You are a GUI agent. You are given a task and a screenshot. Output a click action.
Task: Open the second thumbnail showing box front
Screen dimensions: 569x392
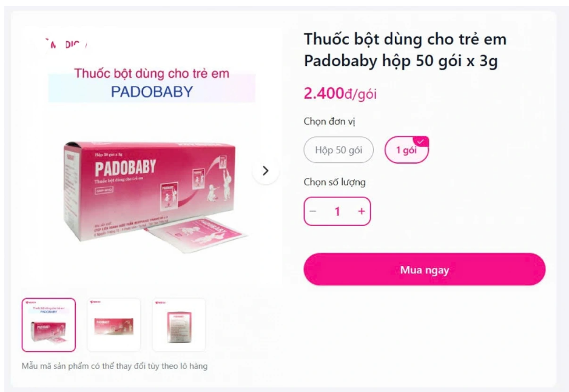[113, 325]
